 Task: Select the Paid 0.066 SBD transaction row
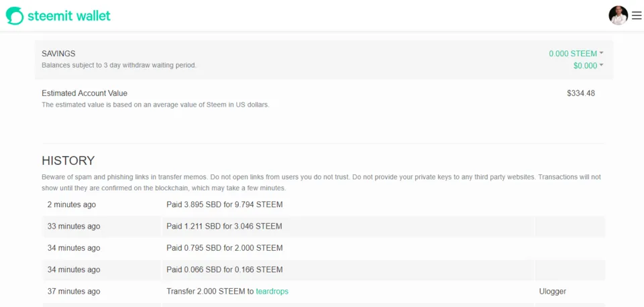pos(323,269)
